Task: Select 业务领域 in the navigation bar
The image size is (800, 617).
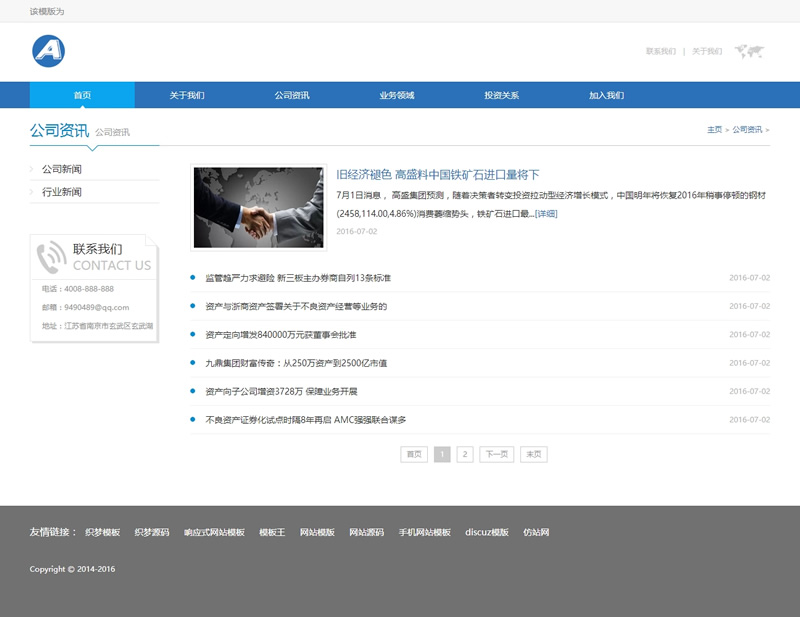Action: point(397,96)
